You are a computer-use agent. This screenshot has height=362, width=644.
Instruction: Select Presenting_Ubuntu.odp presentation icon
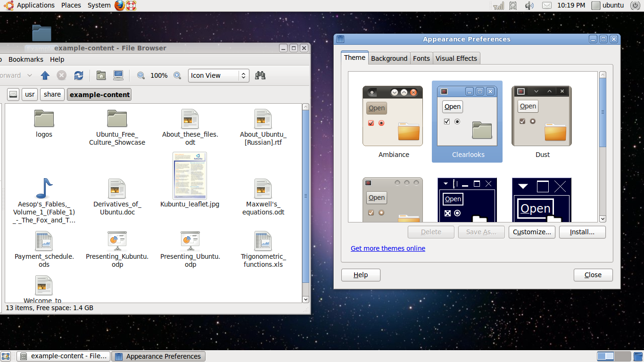[x=190, y=241]
